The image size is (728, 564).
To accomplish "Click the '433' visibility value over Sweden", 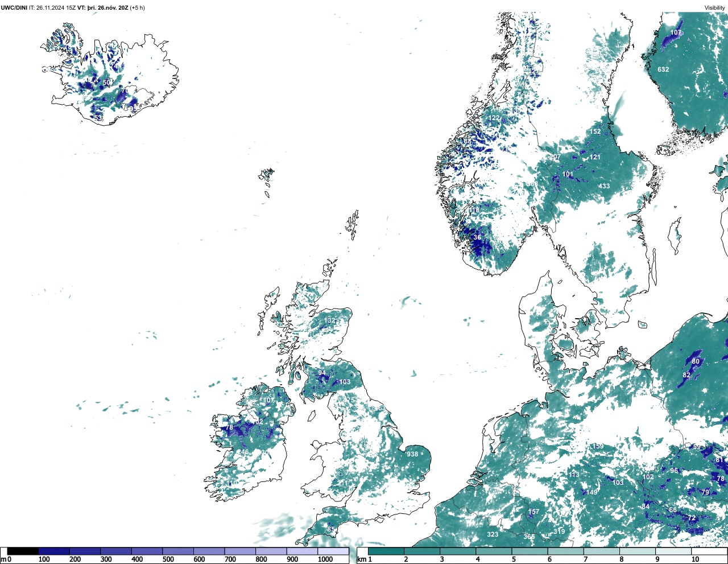I will pyautogui.click(x=604, y=186).
